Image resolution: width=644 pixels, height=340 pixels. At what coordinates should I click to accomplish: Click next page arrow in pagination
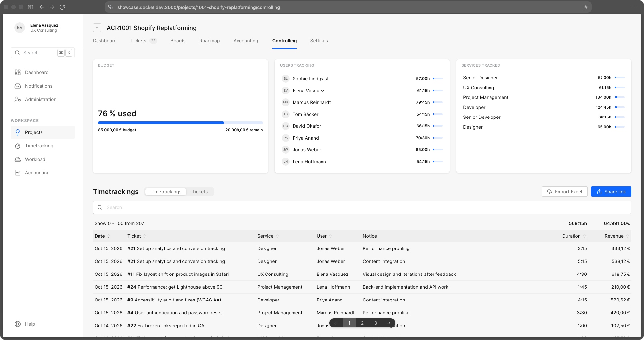pos(389,323)
